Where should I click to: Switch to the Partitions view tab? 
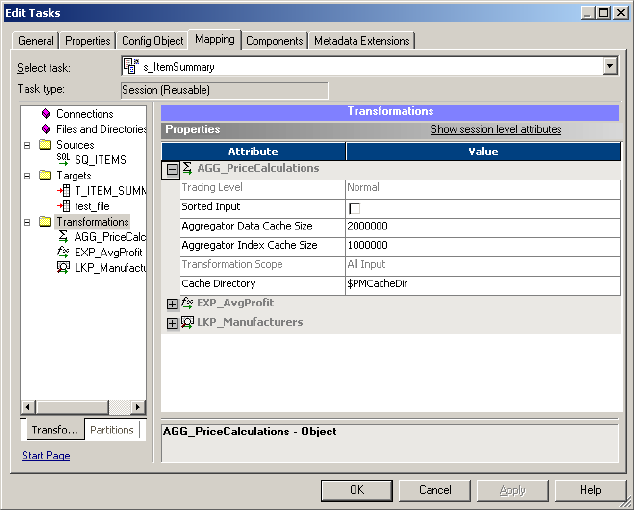coord(112,430)
